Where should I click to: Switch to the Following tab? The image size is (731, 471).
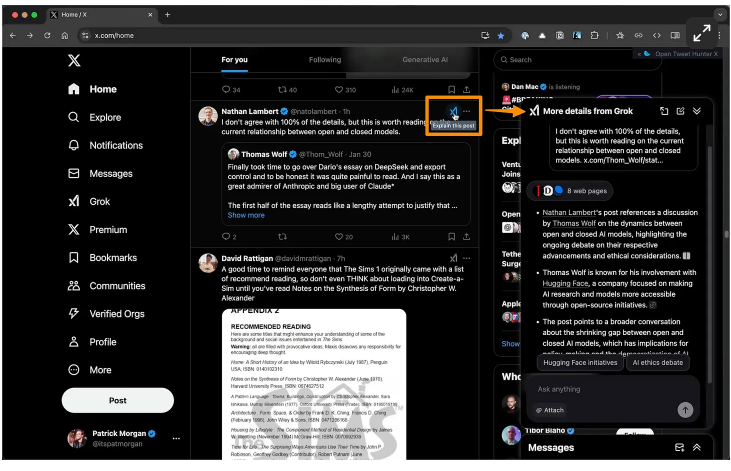325,60
